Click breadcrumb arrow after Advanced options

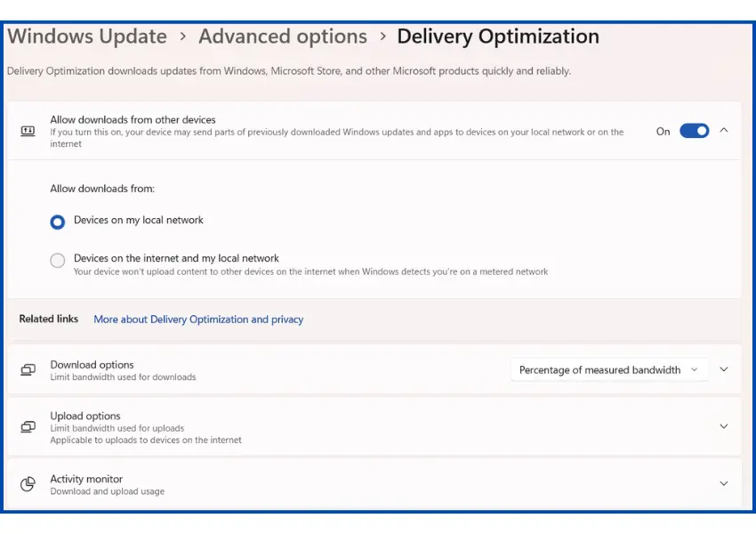(x=382, y=37)
